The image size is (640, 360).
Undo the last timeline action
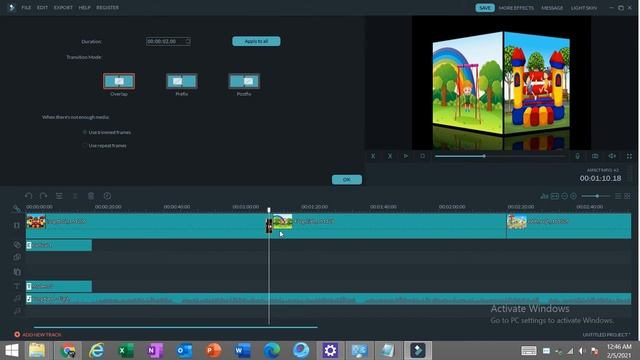29,196
